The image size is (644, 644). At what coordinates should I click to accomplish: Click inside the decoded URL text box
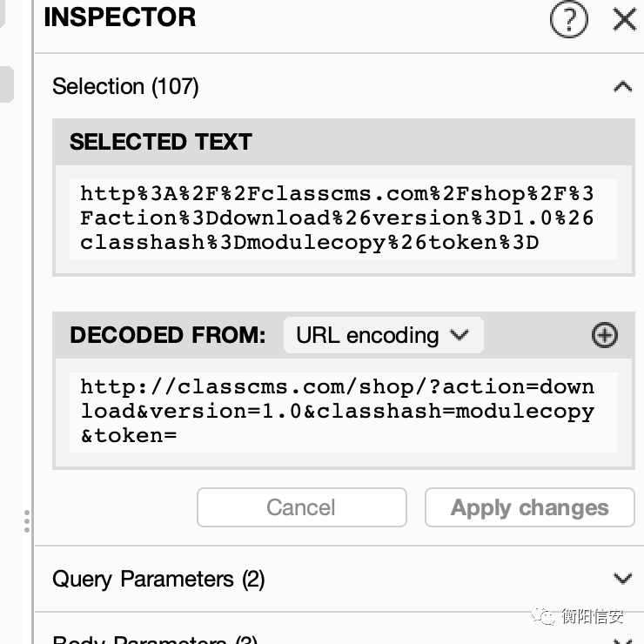point(343,411)
